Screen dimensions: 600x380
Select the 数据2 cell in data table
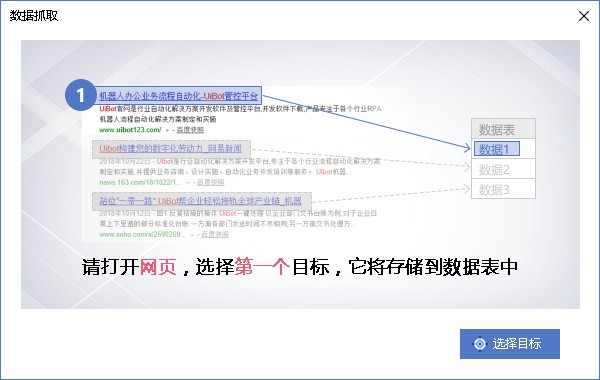(x=503, y=169)
